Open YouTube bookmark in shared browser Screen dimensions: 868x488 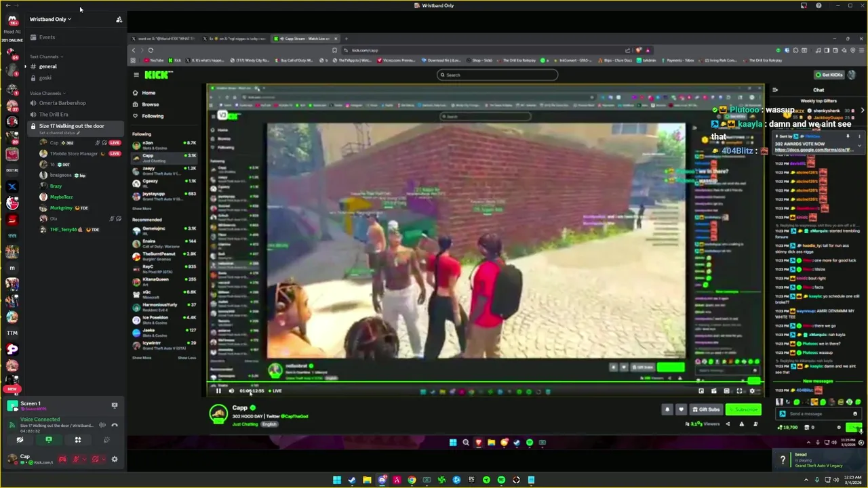coord(153,60)
